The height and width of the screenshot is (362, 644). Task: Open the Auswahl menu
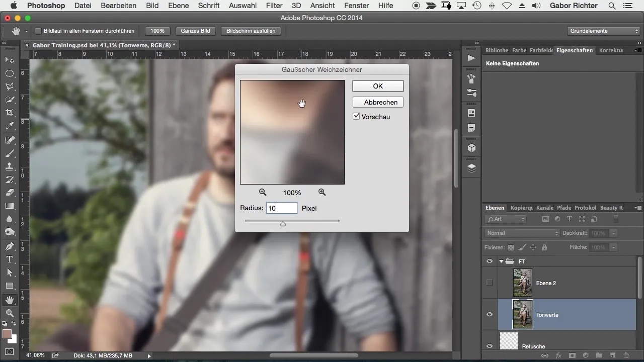click(x=243, y=6)
